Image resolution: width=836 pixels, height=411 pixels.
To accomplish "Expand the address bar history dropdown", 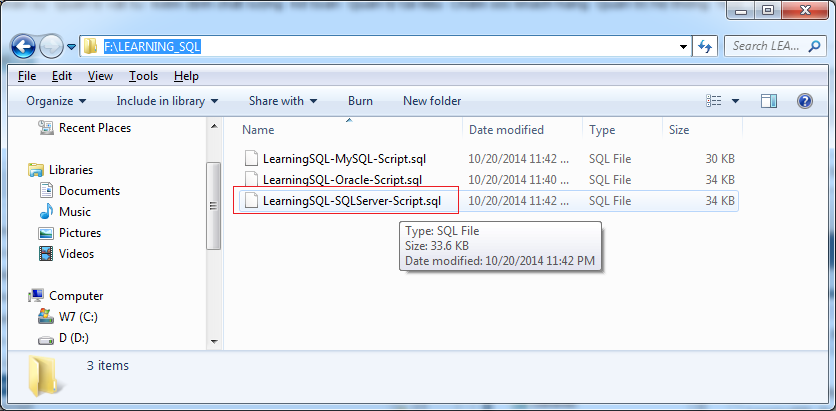I will tap(684, 47).
